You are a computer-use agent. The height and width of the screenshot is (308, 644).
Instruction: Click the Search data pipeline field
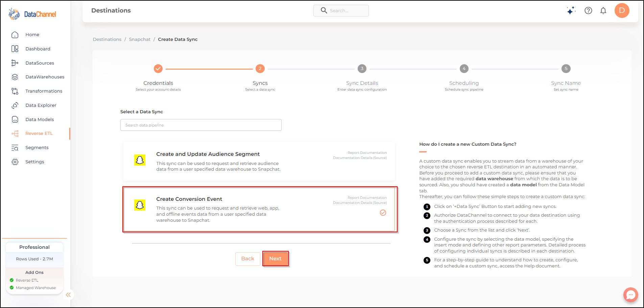[201, 125]
